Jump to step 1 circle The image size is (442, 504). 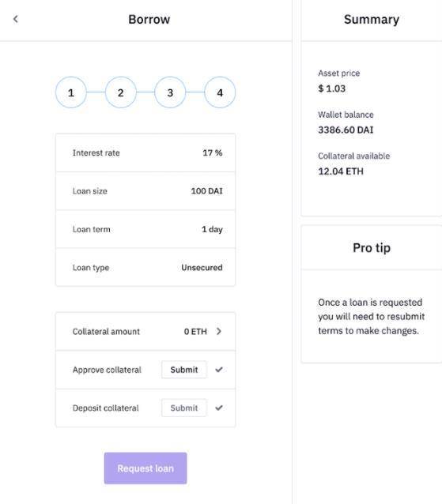pyautogui.click(x=71, y=92)
